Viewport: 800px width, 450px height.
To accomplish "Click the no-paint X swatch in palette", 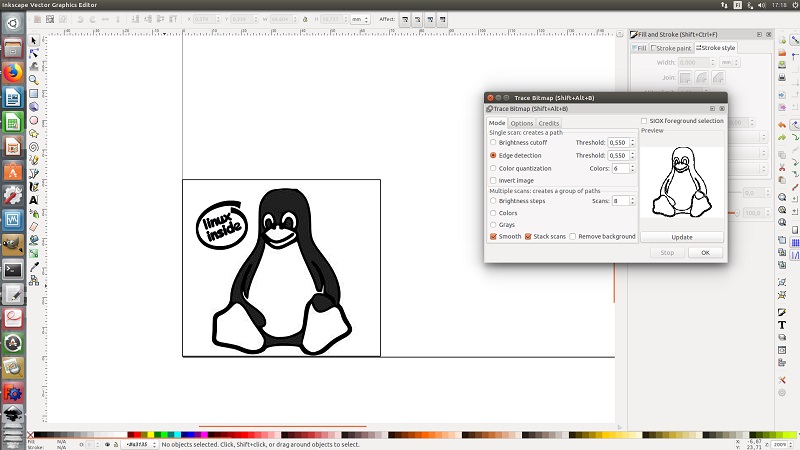I will [30, 435].
